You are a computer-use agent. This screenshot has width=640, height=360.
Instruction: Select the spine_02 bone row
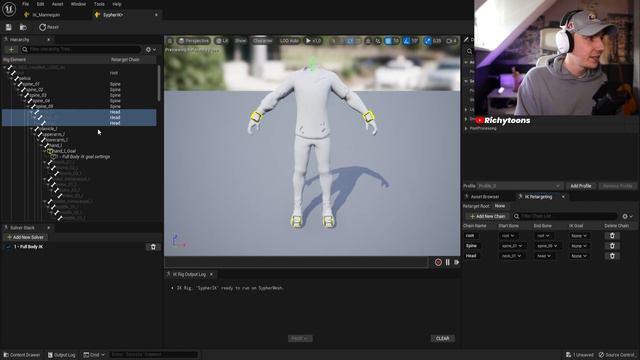tap(79, 89)
